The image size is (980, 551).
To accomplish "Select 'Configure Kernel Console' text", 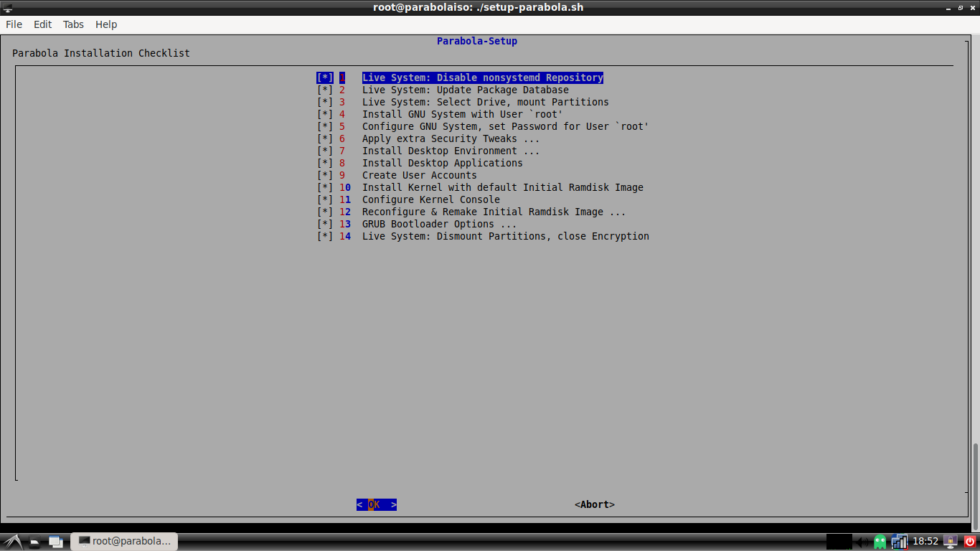I will point(431,199).
